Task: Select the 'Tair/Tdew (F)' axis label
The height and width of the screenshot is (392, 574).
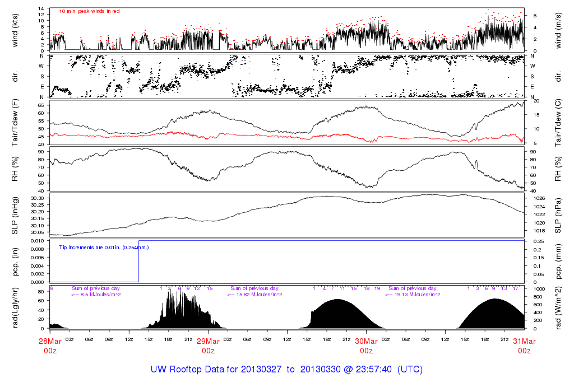Action: 15,122
